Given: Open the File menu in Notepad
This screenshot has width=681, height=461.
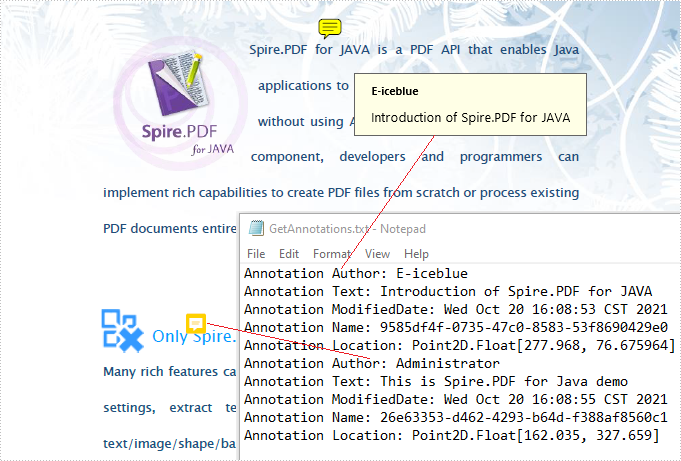Looking at the screenshot, I should 256,254.
